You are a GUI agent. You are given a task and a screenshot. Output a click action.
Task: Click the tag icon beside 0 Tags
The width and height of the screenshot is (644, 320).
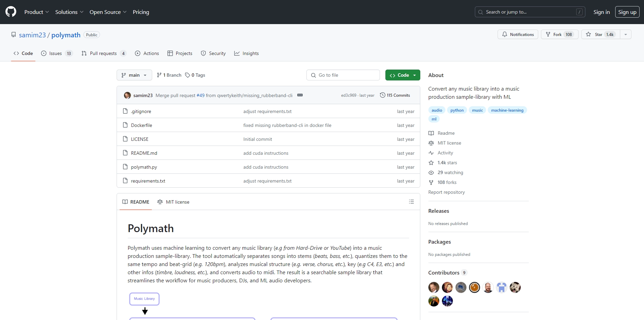pos(187,75)
